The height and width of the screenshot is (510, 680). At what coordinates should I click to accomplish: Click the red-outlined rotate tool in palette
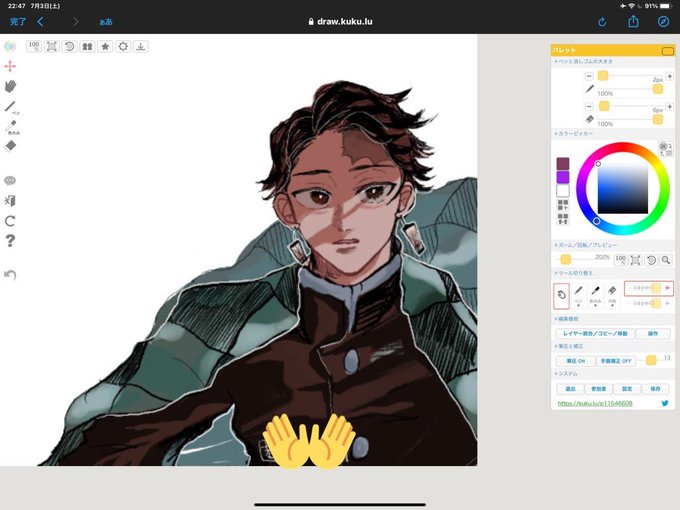561,296
